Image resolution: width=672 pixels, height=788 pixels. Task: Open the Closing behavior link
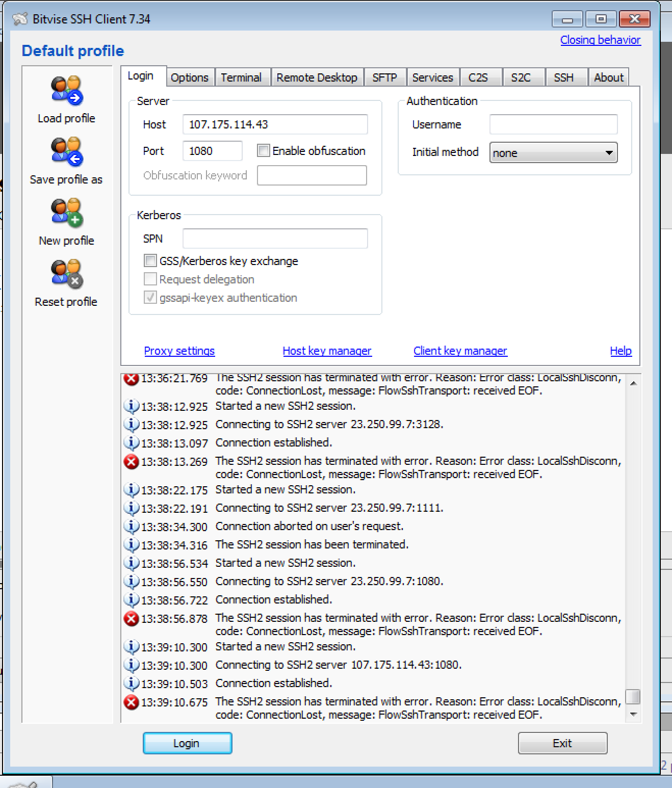(x=600, y=40)
